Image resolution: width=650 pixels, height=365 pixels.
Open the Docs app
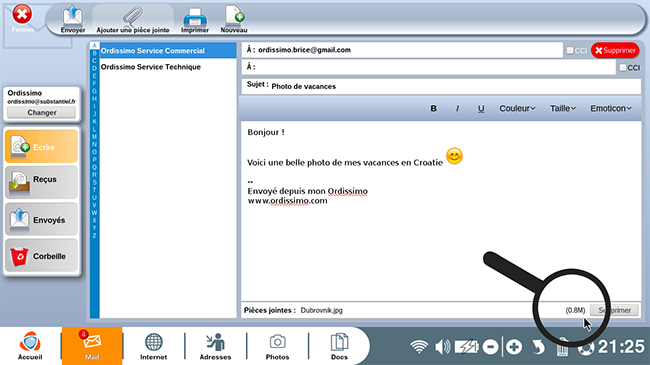339,346
